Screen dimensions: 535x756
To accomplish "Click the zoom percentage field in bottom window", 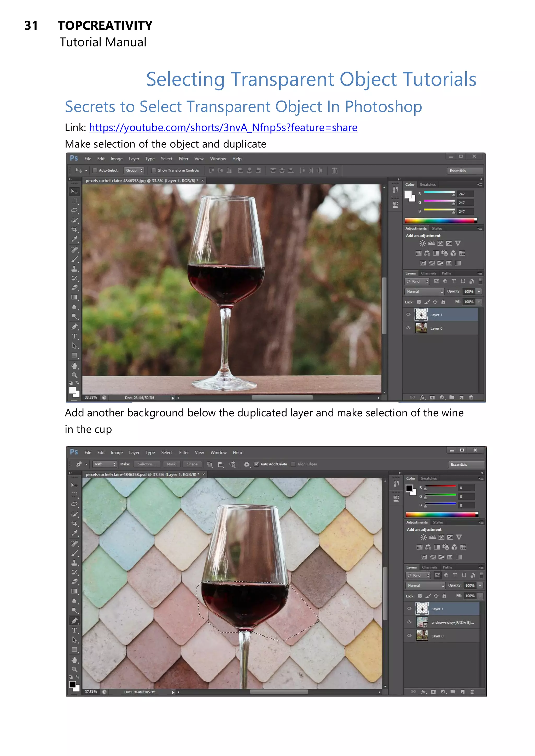I will click(x=91, y=692).
